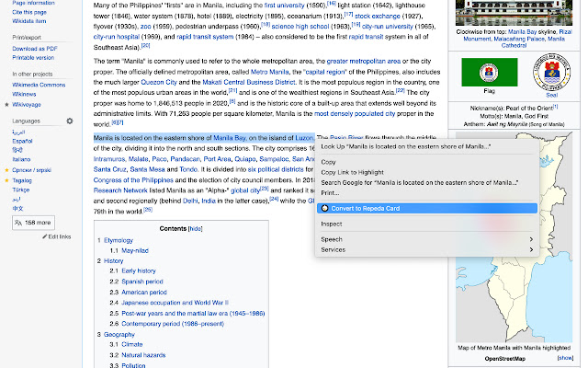
Task: Open the Intramuros district link
Action: point(109,159)
